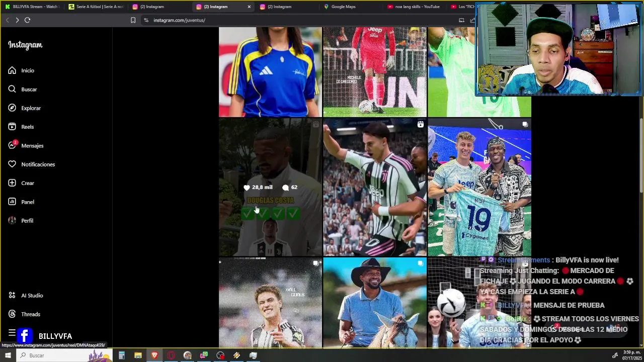Open Mensajes with the unread badge
Image resolution: width=644 pixels, height=362 pixels.
coord(26,145)
